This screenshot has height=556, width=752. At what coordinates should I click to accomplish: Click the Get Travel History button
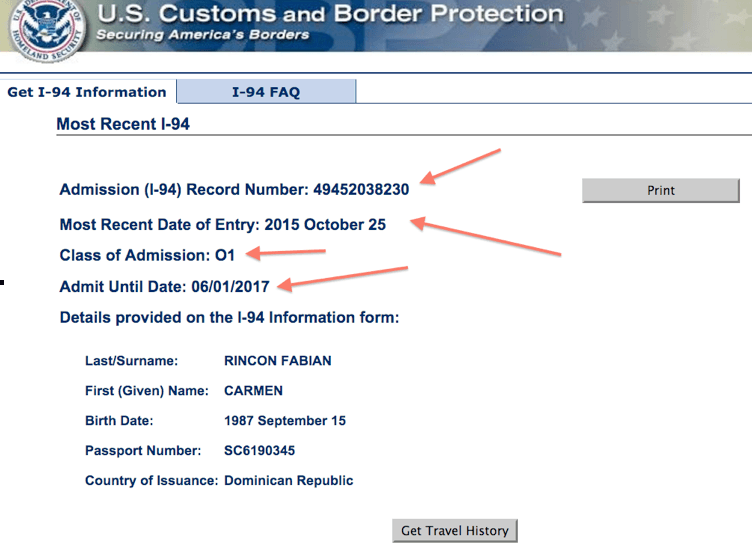point(455,531)
